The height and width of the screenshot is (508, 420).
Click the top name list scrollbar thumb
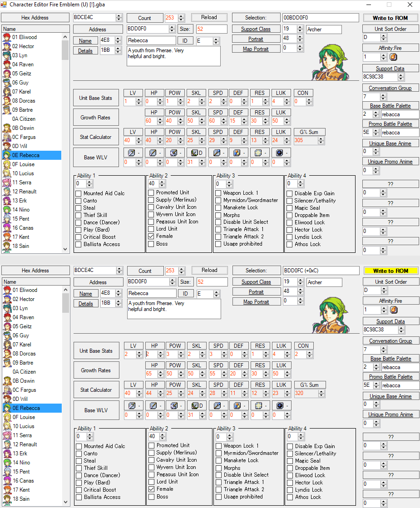(65, 50)
